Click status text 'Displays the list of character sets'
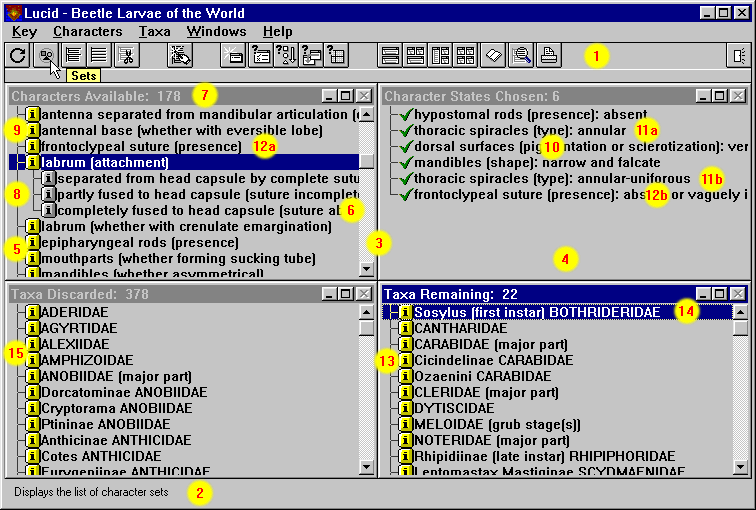Viewport: 756px width, 510px height. [91, 492]
